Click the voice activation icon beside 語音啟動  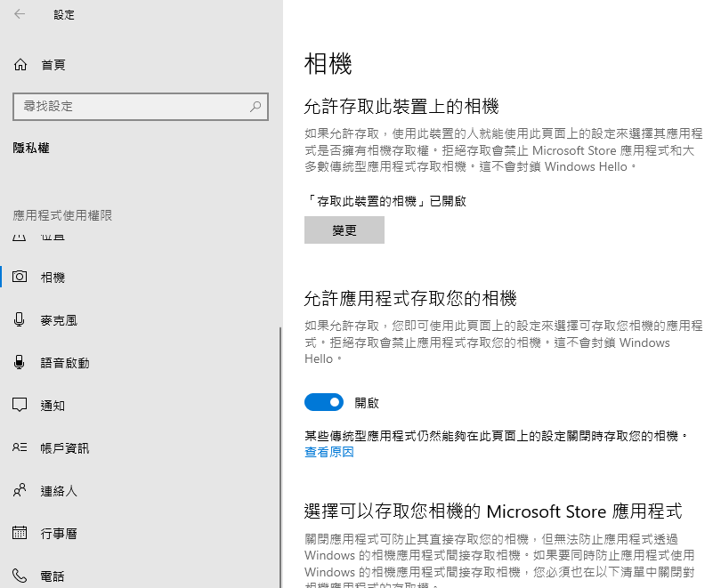(20, 362)
